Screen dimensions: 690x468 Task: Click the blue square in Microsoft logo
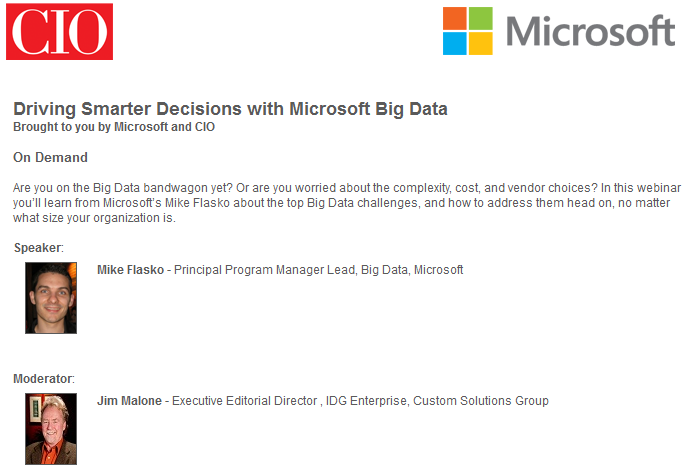click(455, 44)
